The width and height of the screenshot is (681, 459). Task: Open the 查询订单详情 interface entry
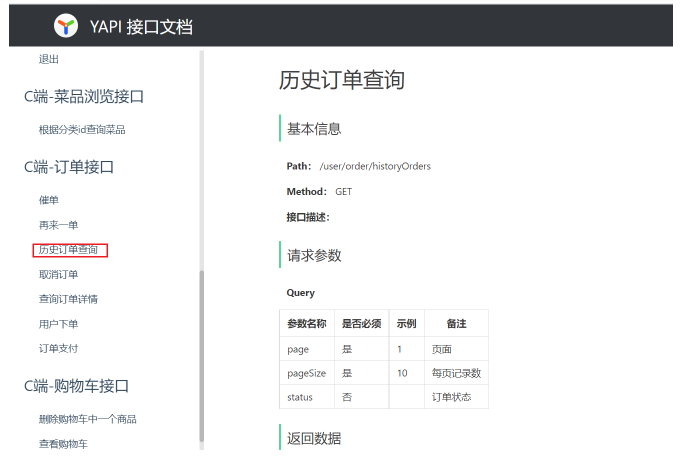coord(68,299)
